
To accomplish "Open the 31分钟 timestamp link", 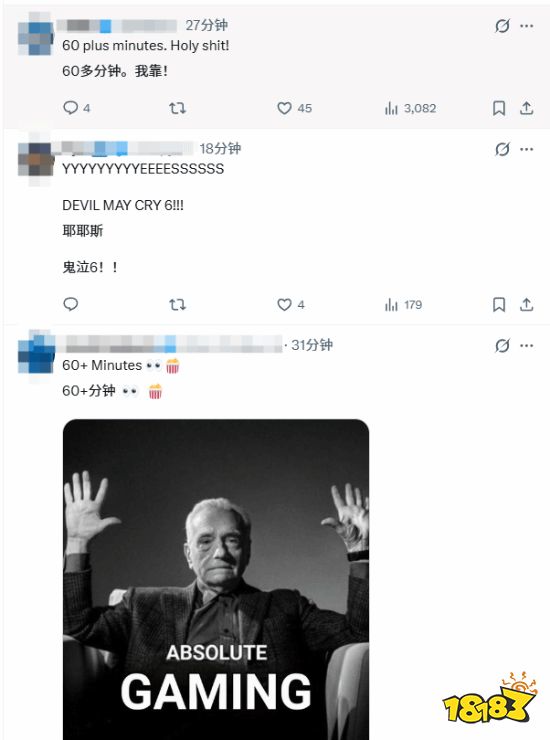I will pos(312,345).
